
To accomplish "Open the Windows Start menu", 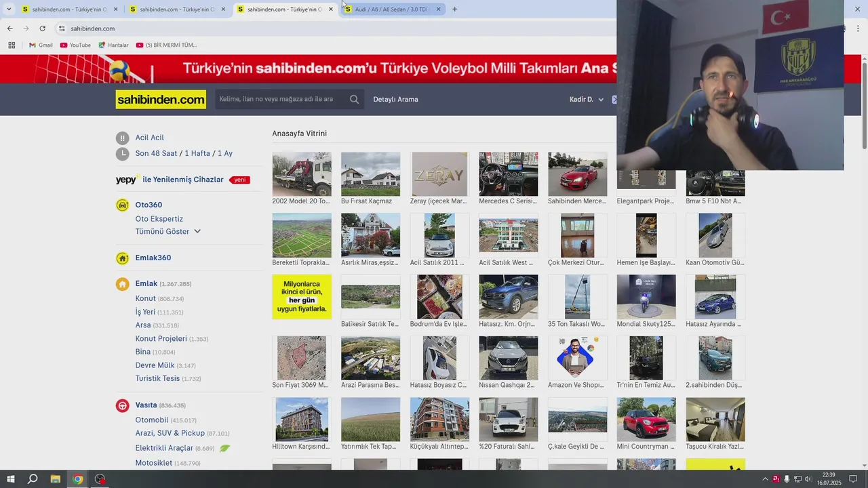I will [x=10, y=479].
